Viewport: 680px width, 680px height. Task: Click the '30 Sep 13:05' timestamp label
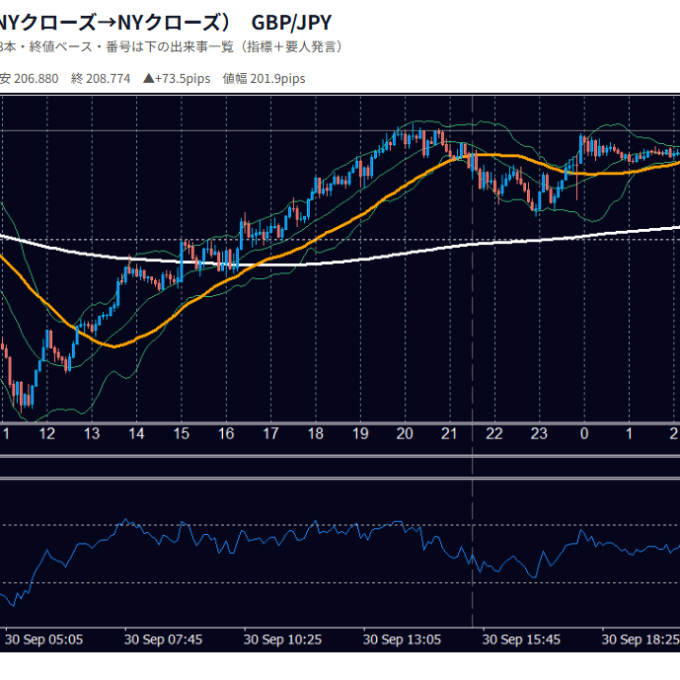coord(402,640)
